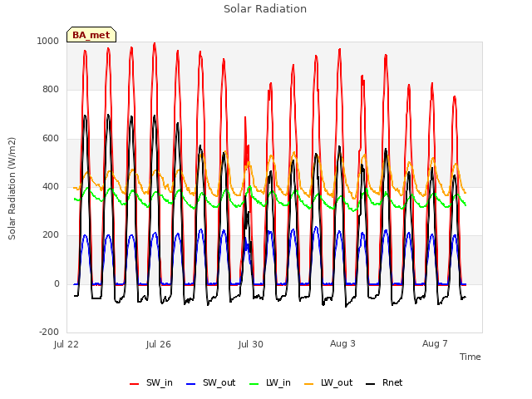
Task: Click the Aug 3 x-axis tick label
Action: pos(342,343)
